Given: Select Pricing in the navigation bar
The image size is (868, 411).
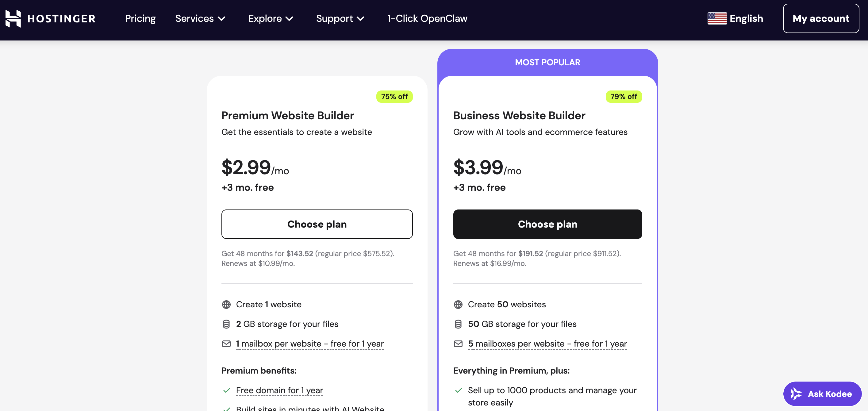Looking at the screenshot, I should tap(140, 18).
